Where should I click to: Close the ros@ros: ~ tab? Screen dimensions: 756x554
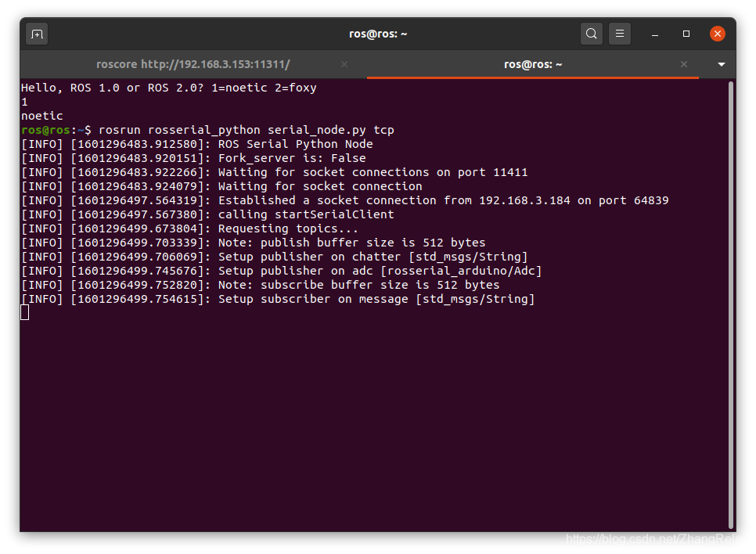(684, 64)
